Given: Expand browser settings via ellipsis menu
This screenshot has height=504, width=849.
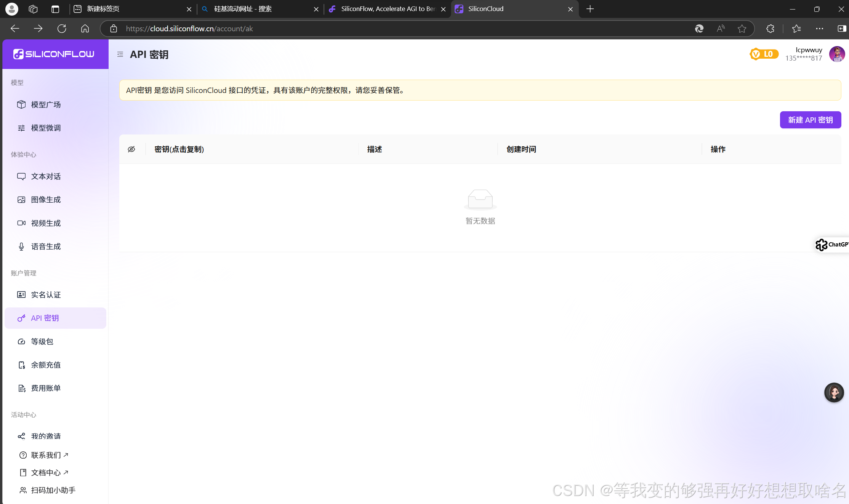Looking at the screenshot, I should [820, 28].
